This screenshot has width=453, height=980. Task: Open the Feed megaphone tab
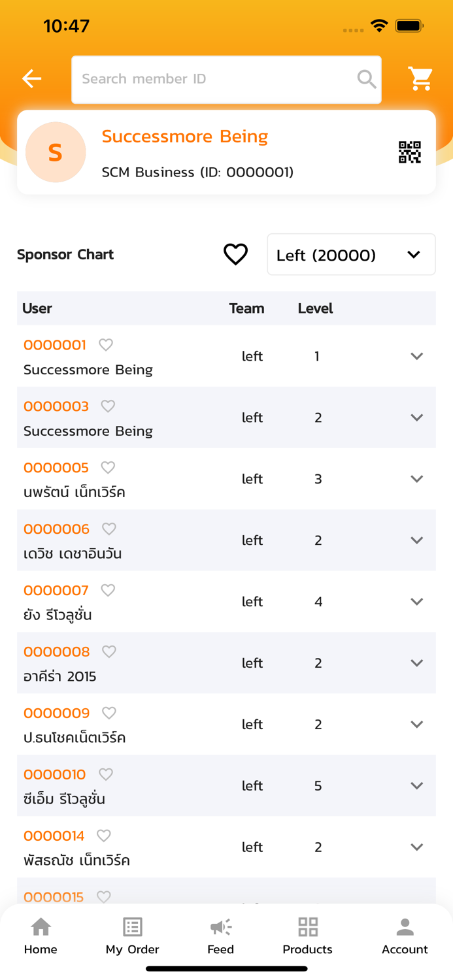click(220, 935)
